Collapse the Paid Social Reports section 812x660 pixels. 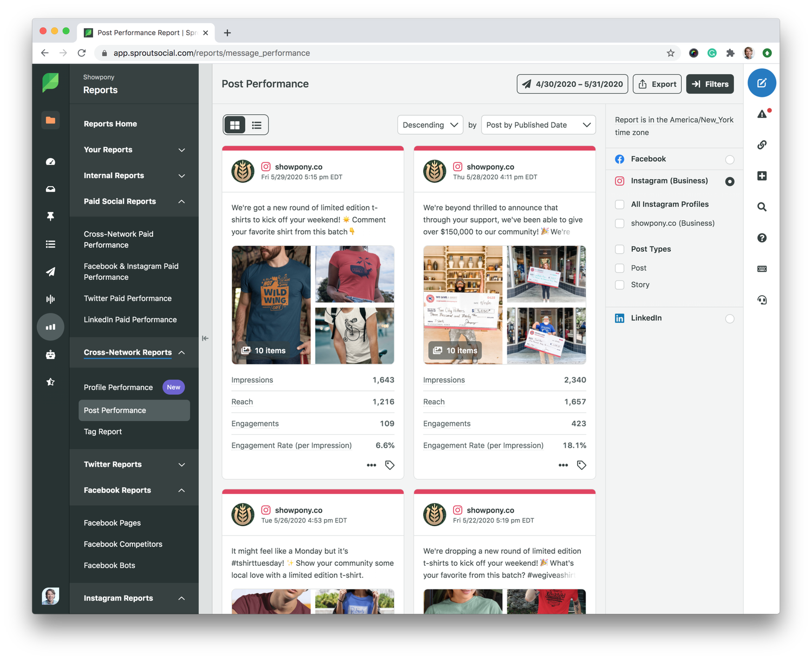(x=134, y=201)
